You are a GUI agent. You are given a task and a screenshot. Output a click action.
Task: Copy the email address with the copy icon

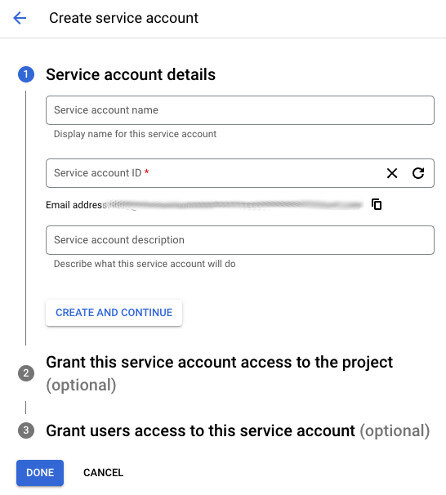[377, 204]
